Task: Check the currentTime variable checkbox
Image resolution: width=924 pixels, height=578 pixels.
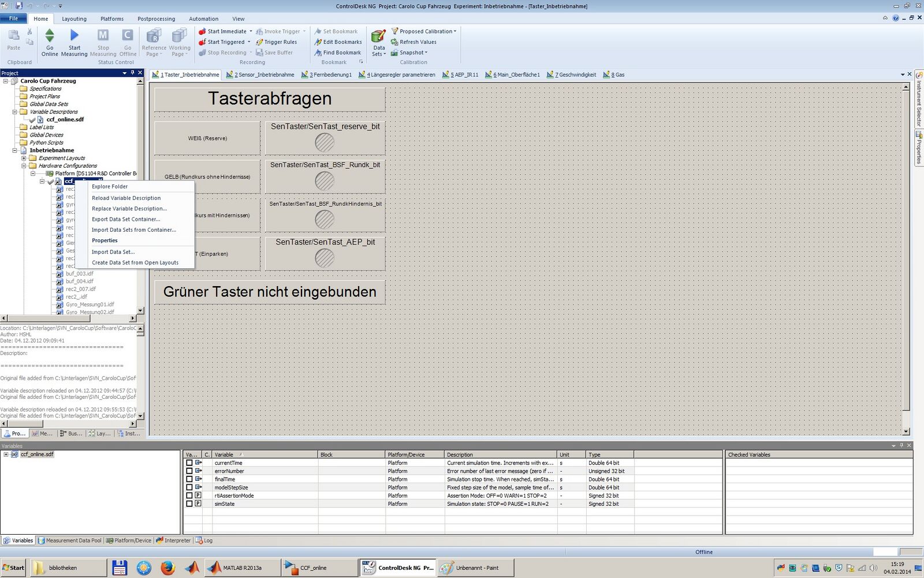Action: tap(189, 463)
